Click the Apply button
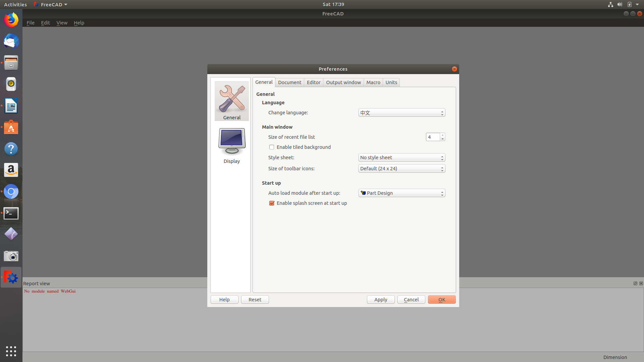The image size is (644, 362). 381,300
